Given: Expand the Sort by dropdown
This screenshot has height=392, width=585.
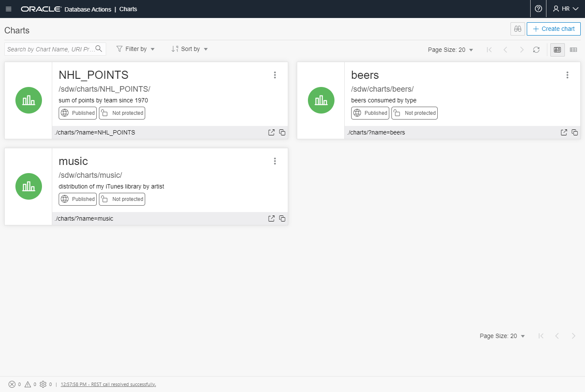Looking at the screenshot, I should point(190,49).
